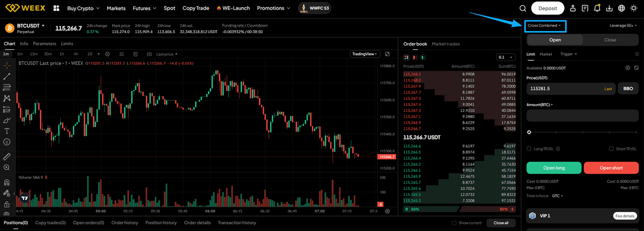
Task: Expand the Cross Combined margin dropdown
Action: point(546,26)
